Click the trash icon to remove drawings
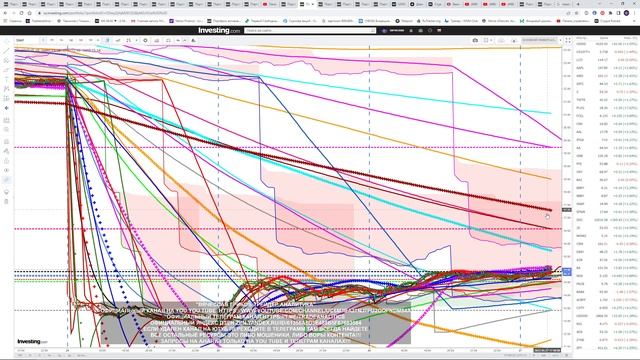 (x=6, y=201)
